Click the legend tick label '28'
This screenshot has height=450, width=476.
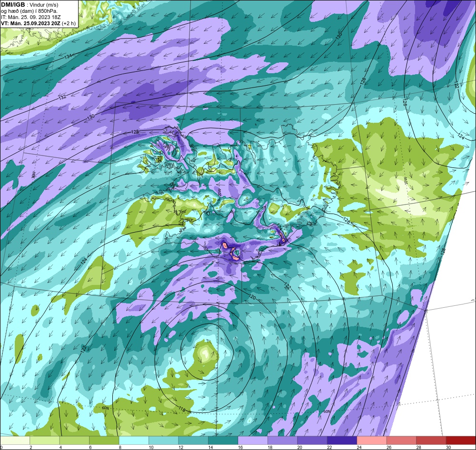(x=418, y=447)
